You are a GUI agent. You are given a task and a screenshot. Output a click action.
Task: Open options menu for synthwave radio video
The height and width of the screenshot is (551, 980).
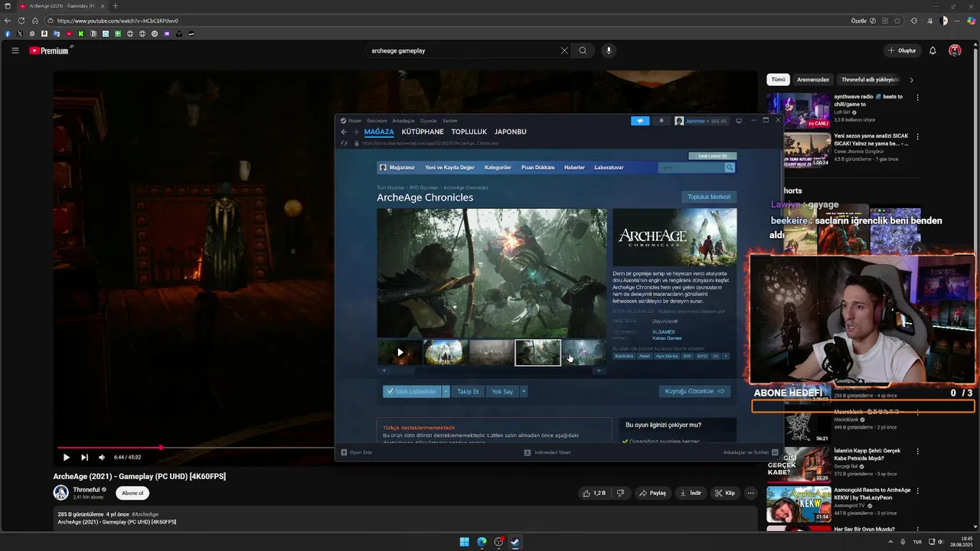917,97
